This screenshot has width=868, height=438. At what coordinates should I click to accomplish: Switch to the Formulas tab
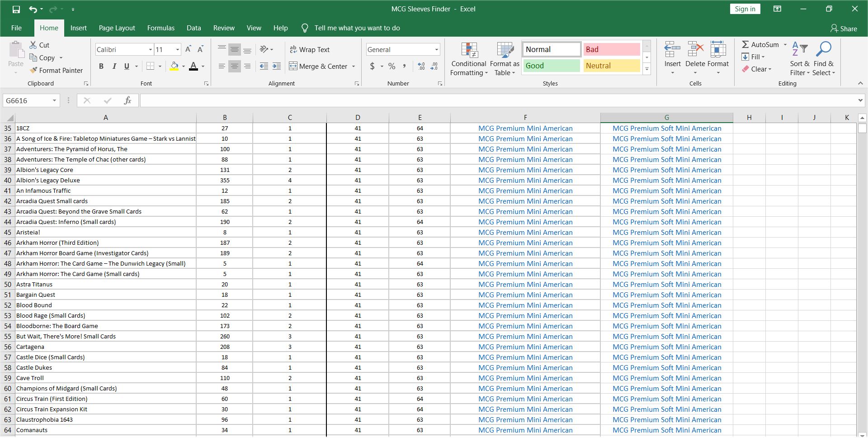160,28
